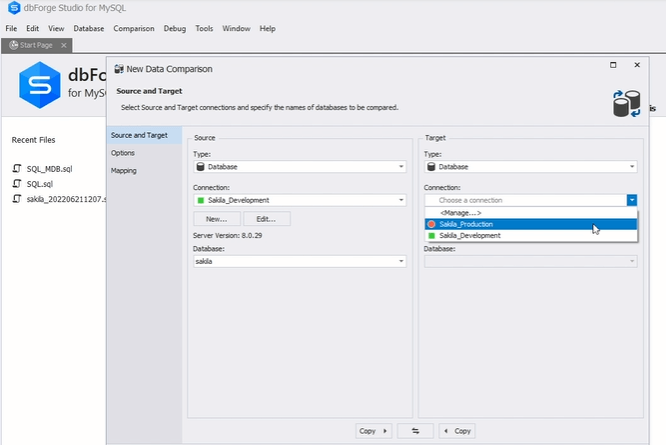Click the SQL_MDB.sql file icon
This screenshot has height=445, width=666.
pos(17,169)
